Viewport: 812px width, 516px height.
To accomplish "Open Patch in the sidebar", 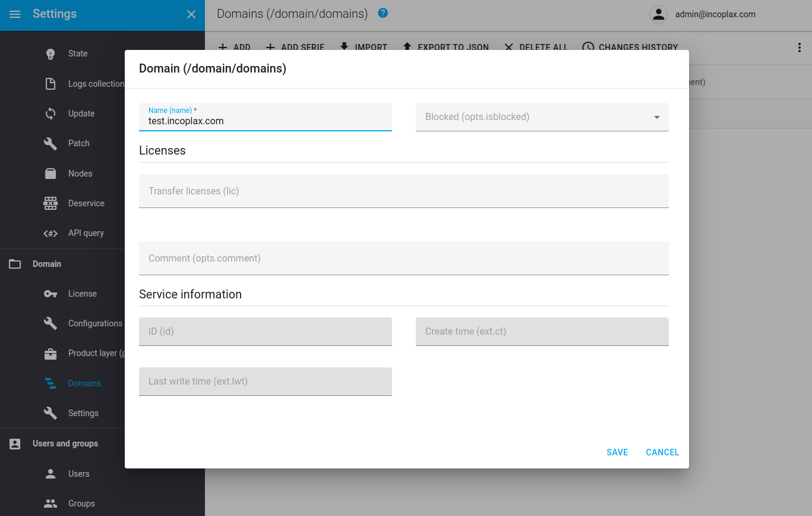I will click(79, 143).
